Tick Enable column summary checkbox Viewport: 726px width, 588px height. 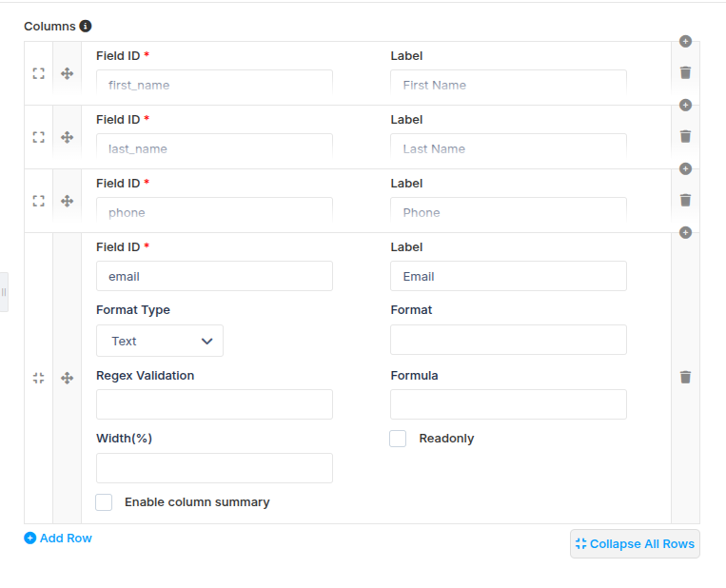[104, 502]
